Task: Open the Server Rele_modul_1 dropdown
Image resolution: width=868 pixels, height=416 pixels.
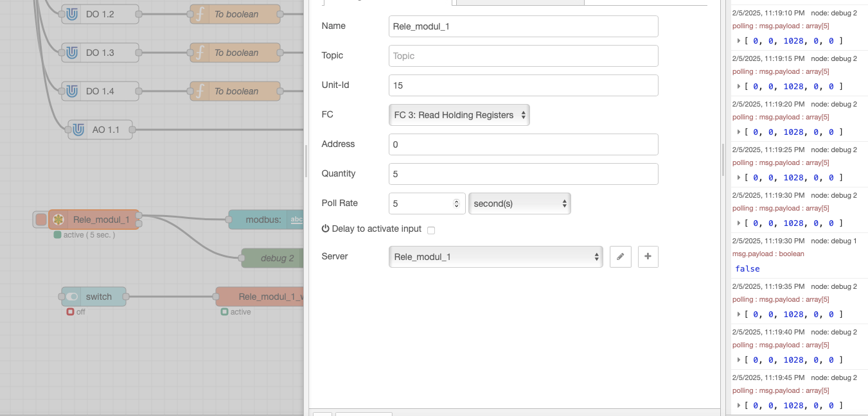Action: (495, 257)
